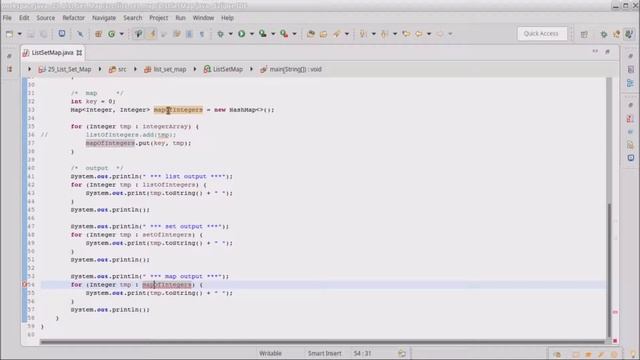640x360 pixels.
Task: Expand the Coverage dropdown arrow
Action: pyautogui.click(x=273, y=34)
